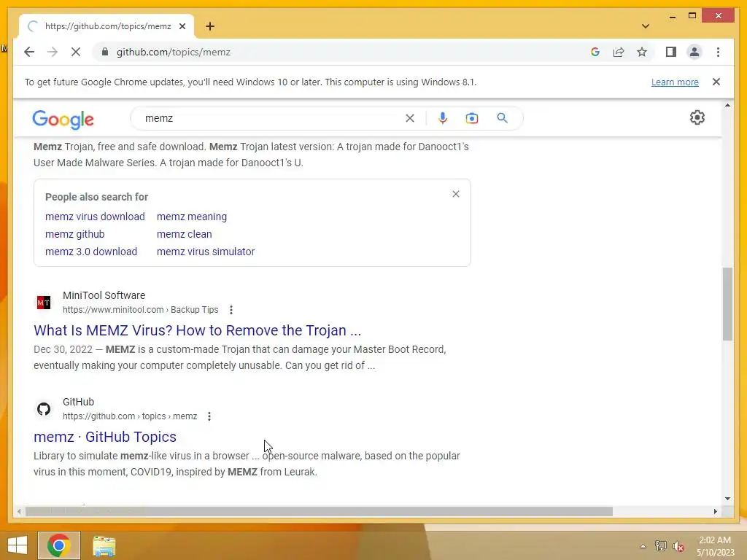Click the muted volume tray icon
Viewport: 747px width, 560px height.
click(x=678, y=546)
